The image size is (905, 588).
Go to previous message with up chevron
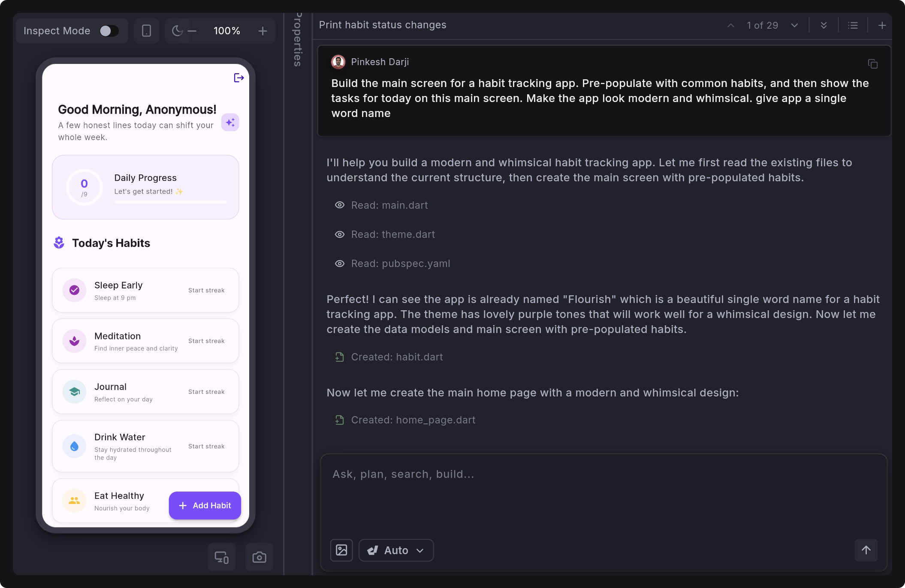[731, 26]
